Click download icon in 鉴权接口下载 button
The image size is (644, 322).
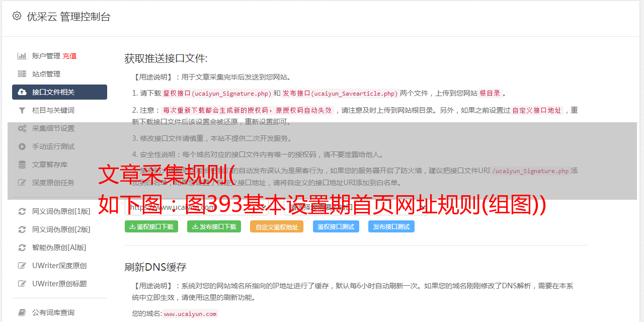(132, 226)
